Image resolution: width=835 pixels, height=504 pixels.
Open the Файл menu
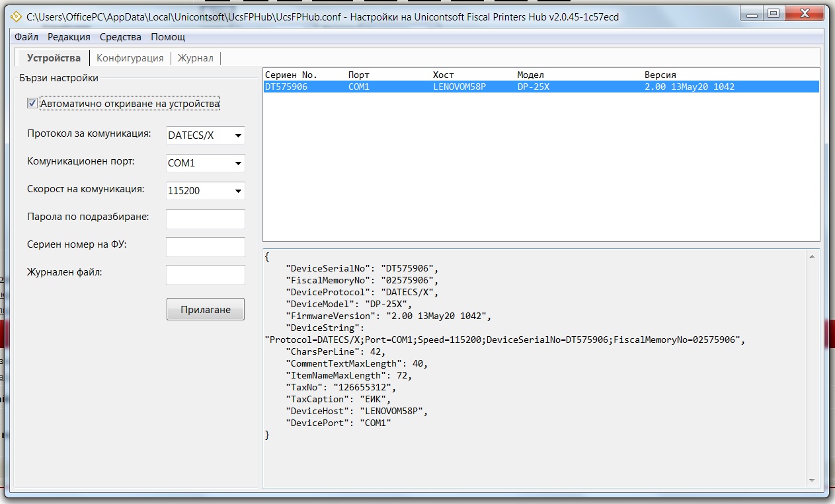click(26, 37)
